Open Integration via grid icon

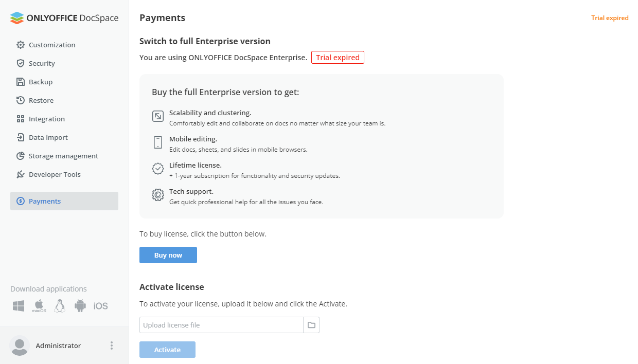point(21,119)
